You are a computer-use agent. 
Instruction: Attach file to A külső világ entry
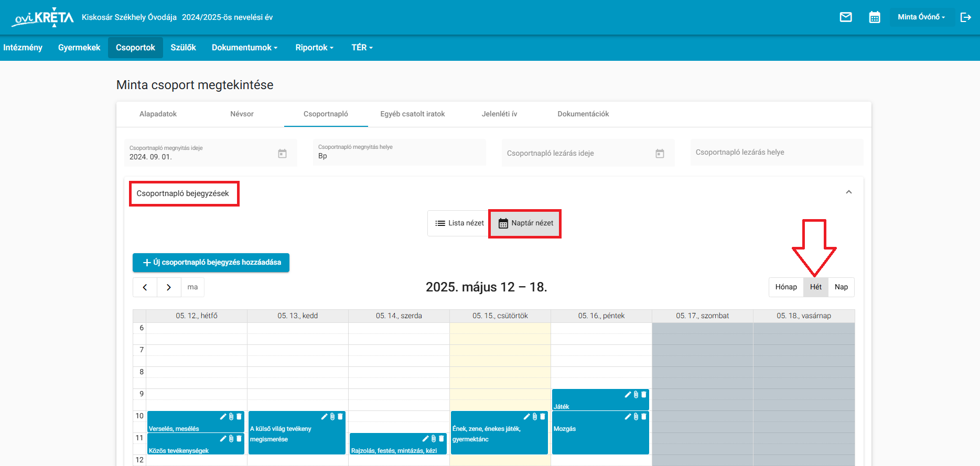coord(332,417)
